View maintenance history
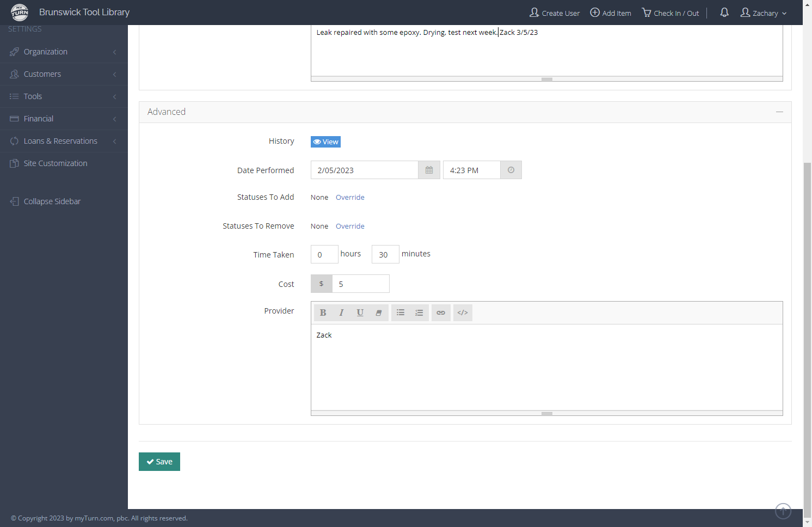This screenshot has width=812, height=527. click(x=325, y=142)
